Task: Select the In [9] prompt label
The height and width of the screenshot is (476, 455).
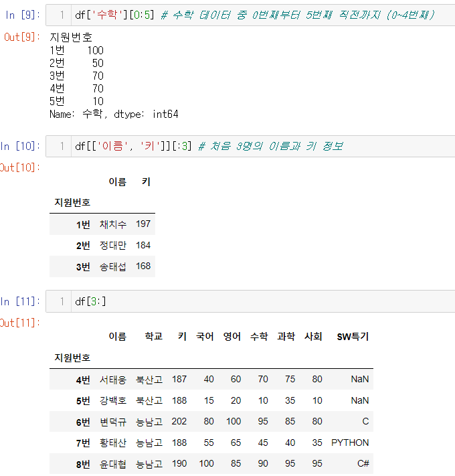Action: [23, 15]
